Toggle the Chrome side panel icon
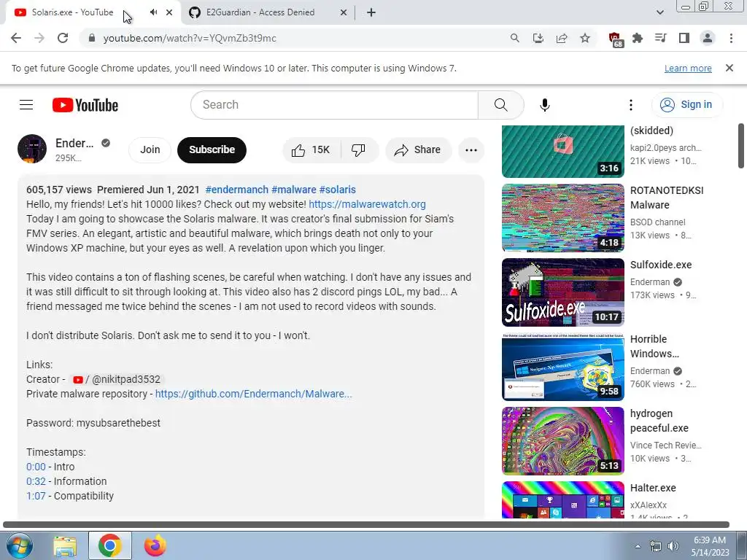Screen dimensions: 747x560 point(684,38)
